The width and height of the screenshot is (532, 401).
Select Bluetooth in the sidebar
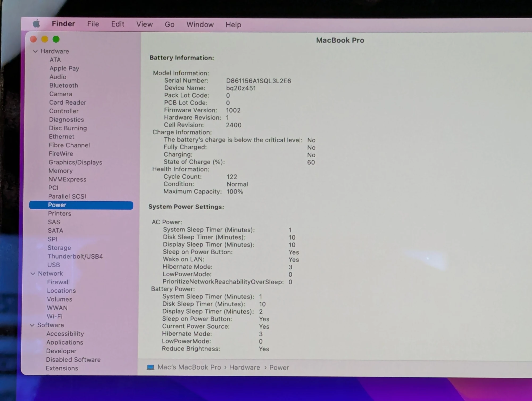click(64, 85)
